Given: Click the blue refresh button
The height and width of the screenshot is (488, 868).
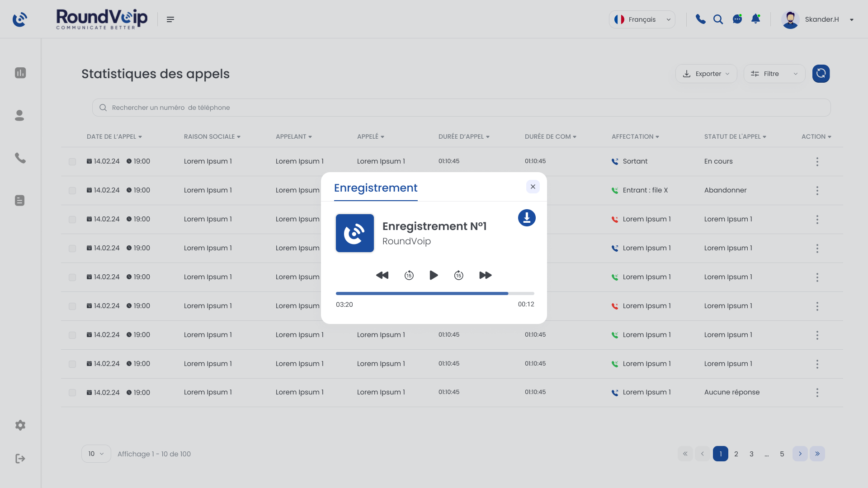Looking at the screenshot, I should coord(821,74).
